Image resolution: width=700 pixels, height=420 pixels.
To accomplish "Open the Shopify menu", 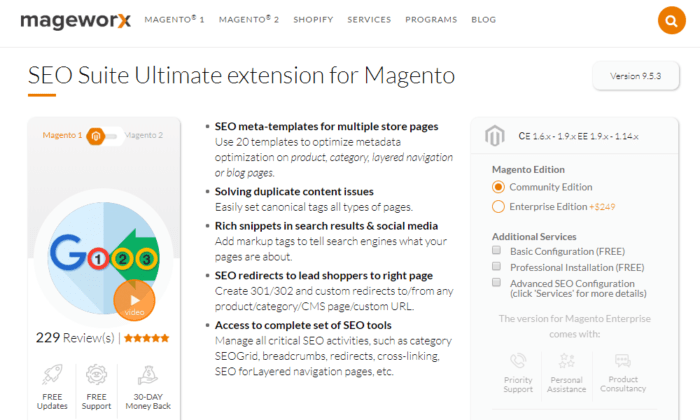I will pyautogui.click(x=313, y=20).
